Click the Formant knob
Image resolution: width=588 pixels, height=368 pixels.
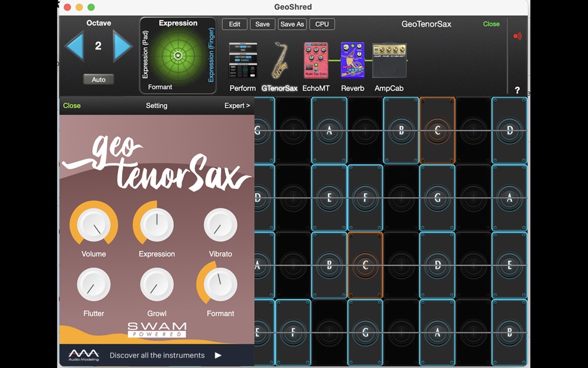220,284
